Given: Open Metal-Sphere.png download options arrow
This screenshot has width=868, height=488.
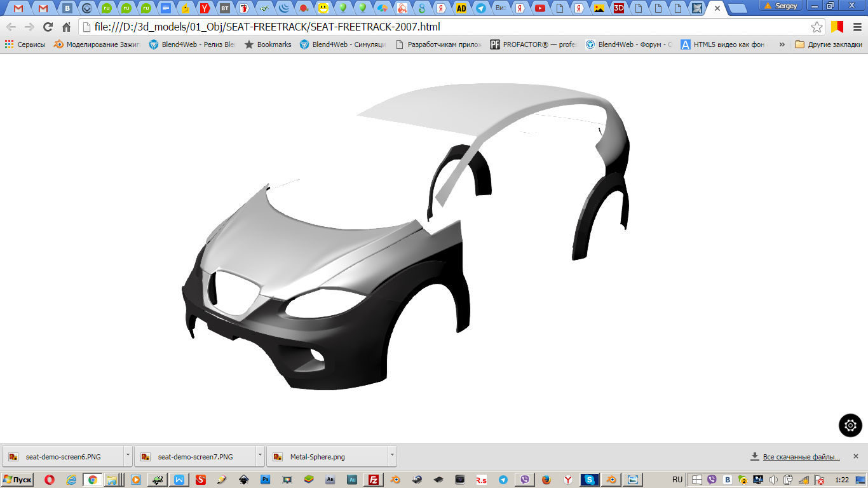Looking at the screenshot, I should coord(392,456).
